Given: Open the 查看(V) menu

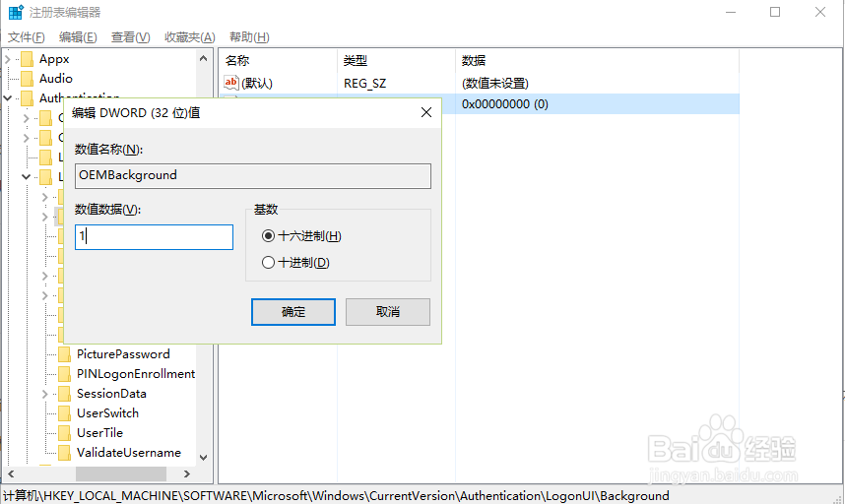Looking at the screenshot, I should coord(130,37).
